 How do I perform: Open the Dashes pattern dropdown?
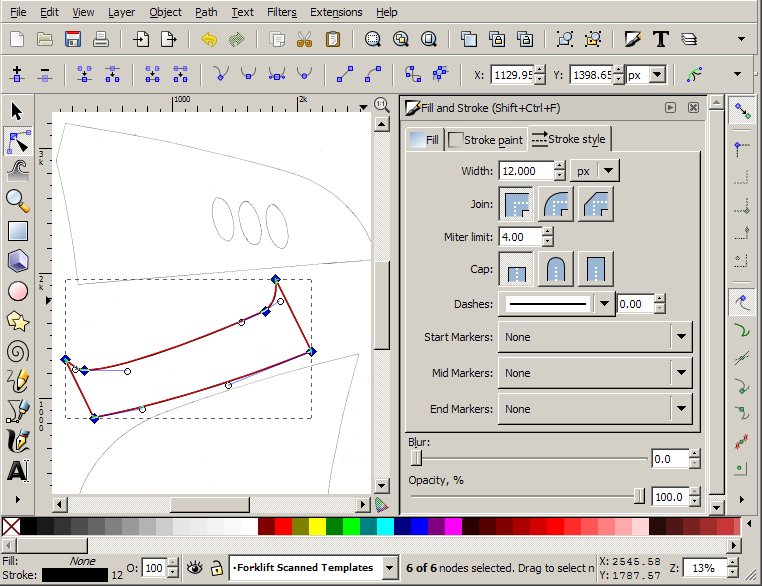[603, 304]
